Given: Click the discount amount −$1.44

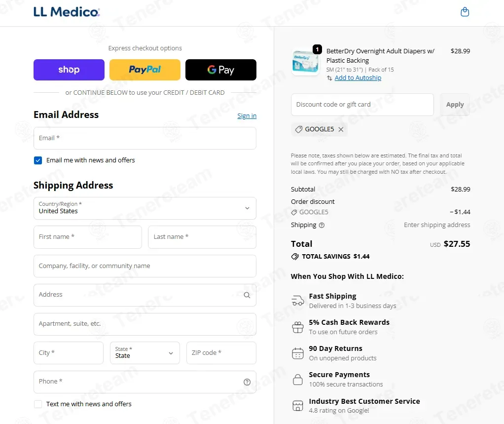Looking at the screenshot, I should [460, 212].
